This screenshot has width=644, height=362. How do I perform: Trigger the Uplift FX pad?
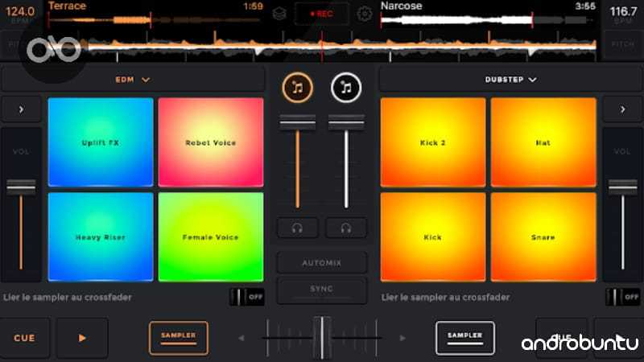pos(101,142)
